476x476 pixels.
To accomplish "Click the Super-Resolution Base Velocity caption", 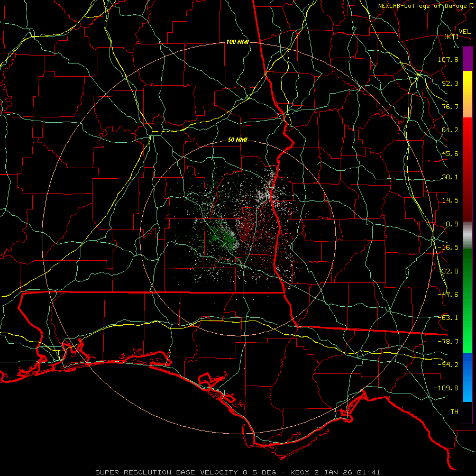I will 237,472.
